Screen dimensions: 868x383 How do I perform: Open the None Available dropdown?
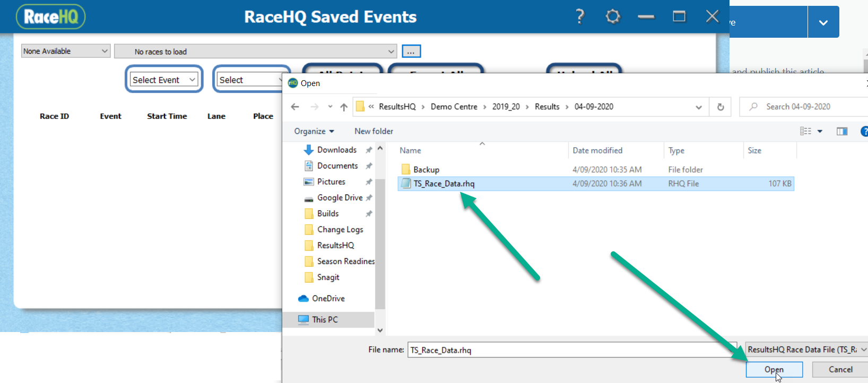66,51
